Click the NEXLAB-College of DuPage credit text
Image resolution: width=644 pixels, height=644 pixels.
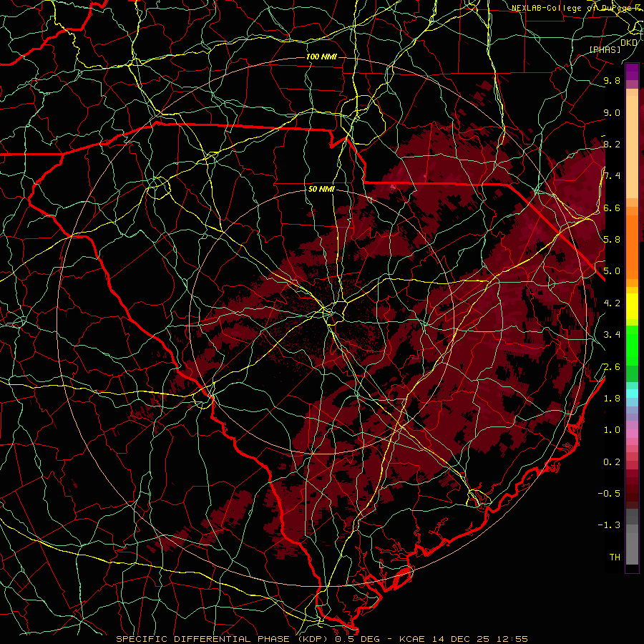575,8
